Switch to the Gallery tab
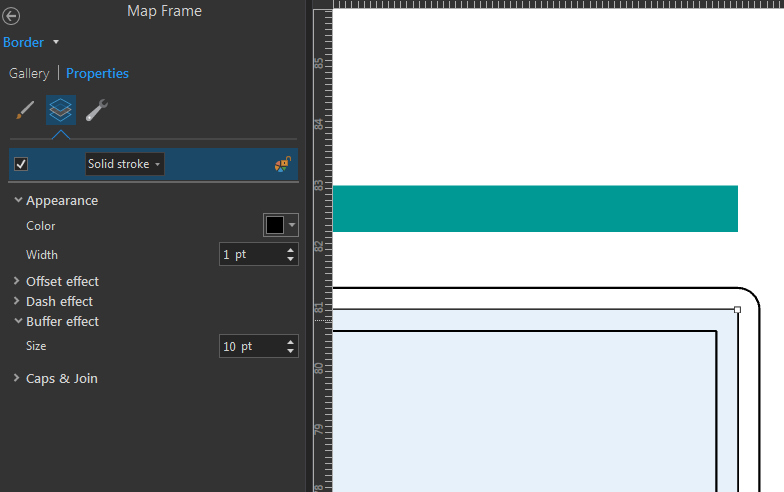The image size is (784, 492). 29,74
